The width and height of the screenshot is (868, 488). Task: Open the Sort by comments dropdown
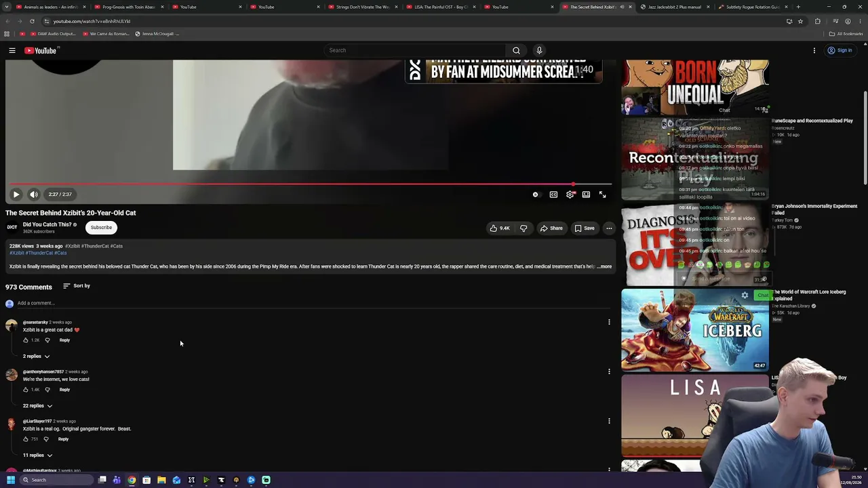(x=77, y=286)
